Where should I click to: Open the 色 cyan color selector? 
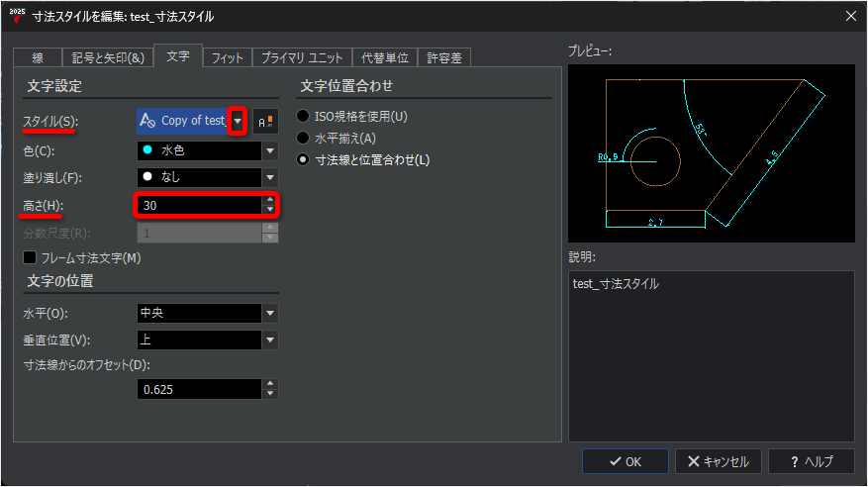click(x=208, y=150)
